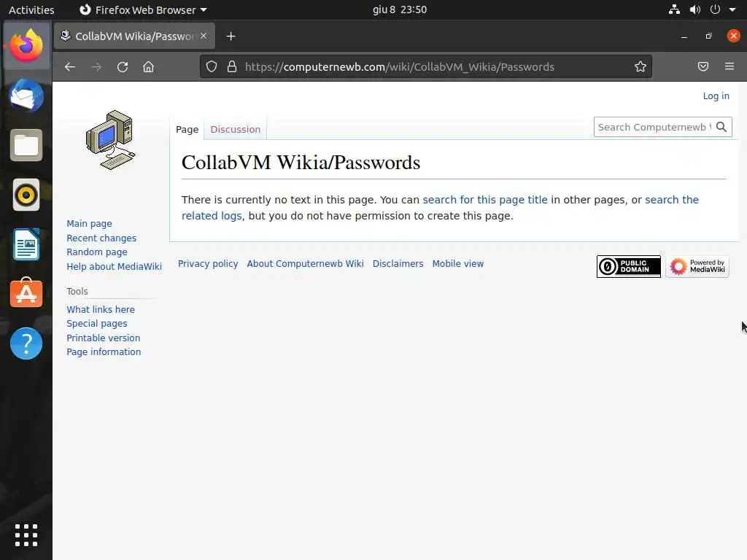Screen dimensions: 747x560
Task: Expand the system menu arrow
Action: 732,9
